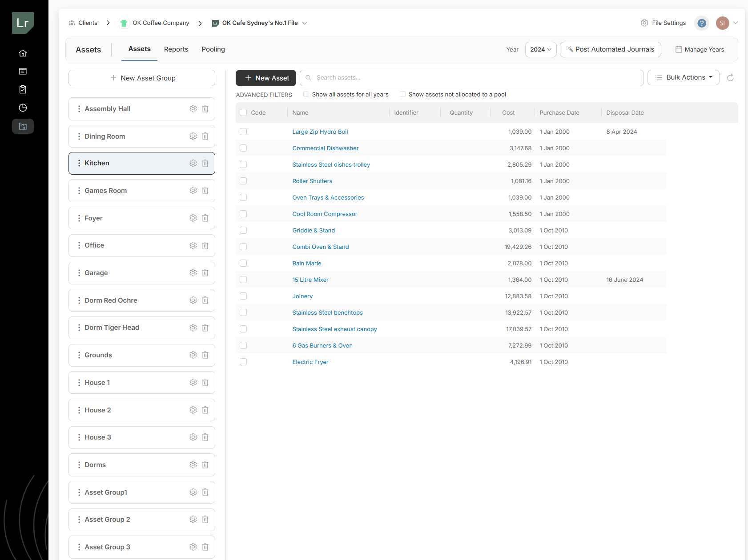Open the assets building icon in sidebar
Image resolution: width=748 pixels, height=560 pixels.
pyautogui.click(x=23, y=126)
